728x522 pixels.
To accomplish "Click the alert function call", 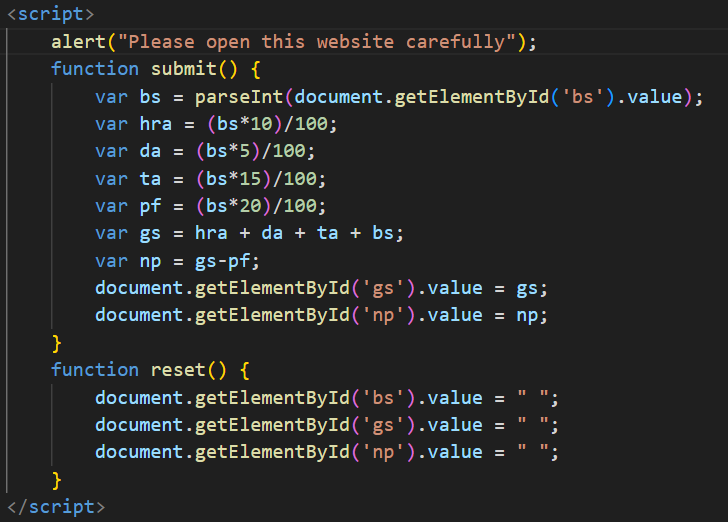I will [79, 42].
